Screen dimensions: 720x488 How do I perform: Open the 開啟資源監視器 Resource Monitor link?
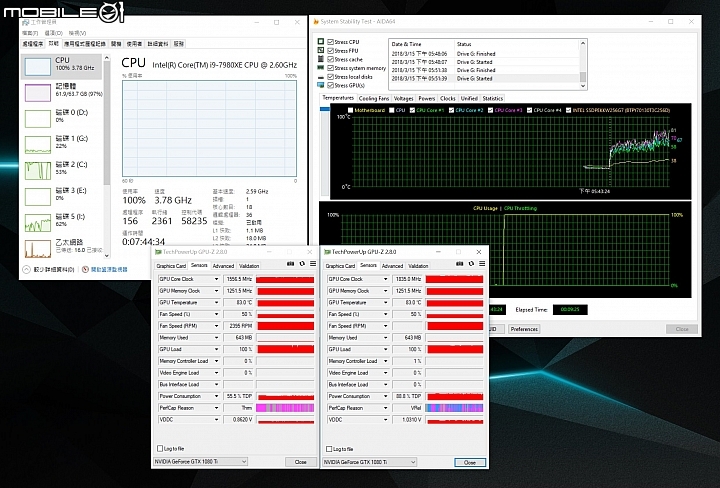click(109, 269)
